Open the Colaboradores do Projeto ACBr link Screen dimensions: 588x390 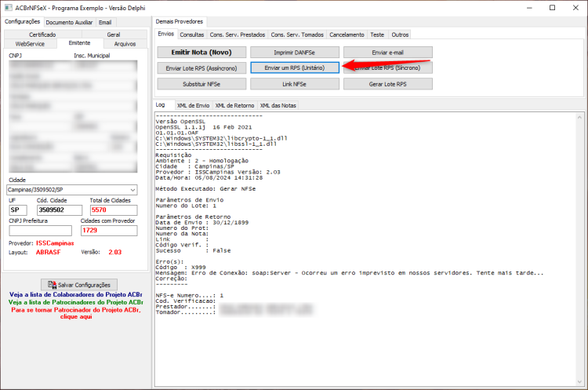[76, 295]
